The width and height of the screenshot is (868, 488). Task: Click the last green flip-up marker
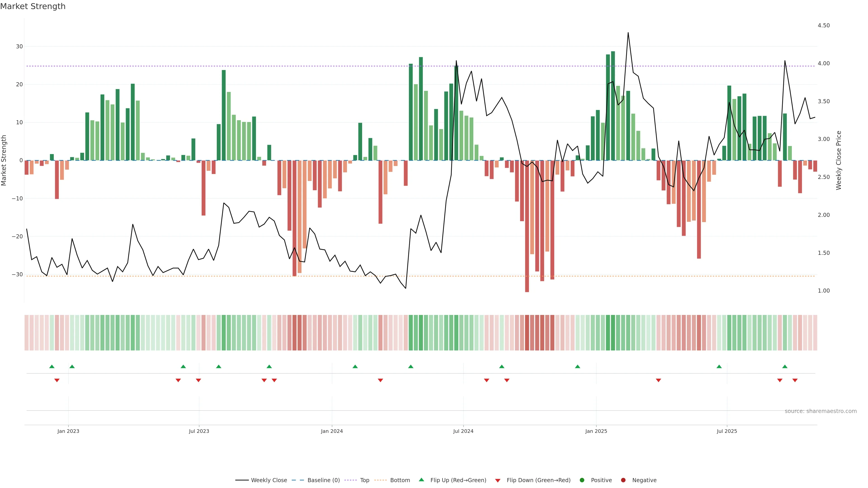coord(785,366)
